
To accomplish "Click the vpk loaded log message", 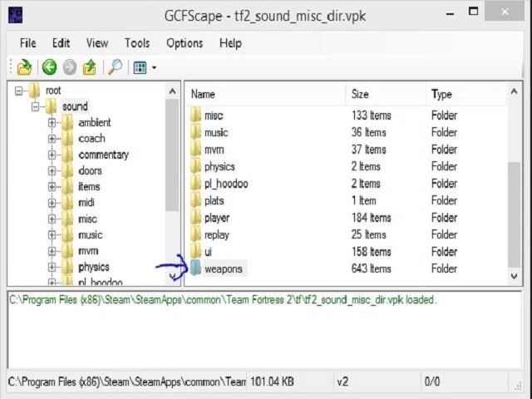I will (223, 300).
